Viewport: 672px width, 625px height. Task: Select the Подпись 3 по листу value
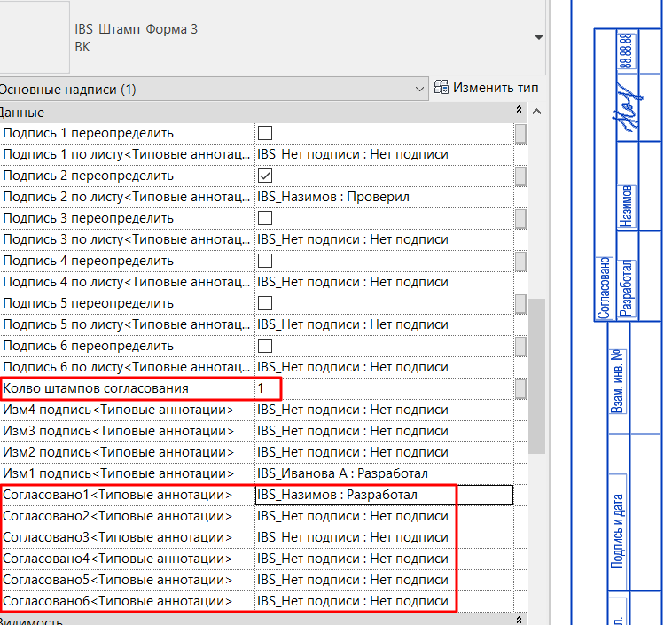[385, 239]
